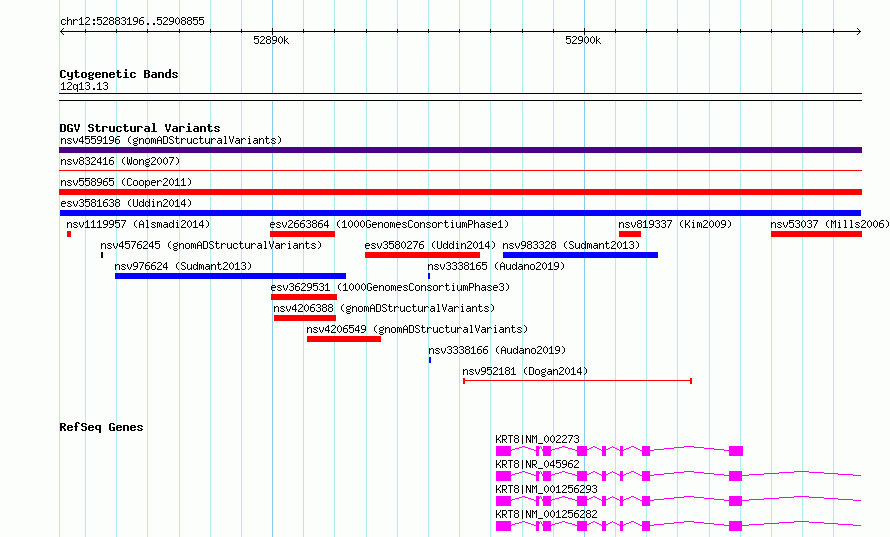This screenshot has width=890, height=537.
Task: Click the 52890k ruler position label
Action: click(x=271, y=40)
